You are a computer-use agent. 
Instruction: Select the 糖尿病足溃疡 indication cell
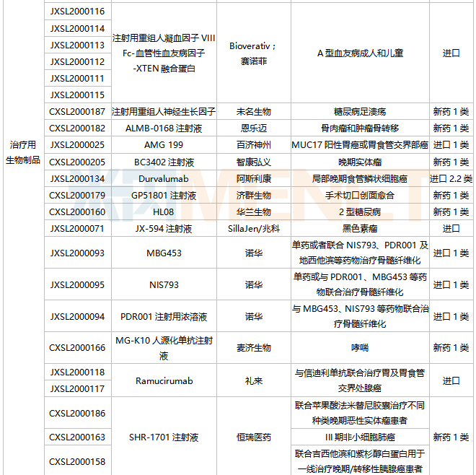(x=360, y=112)
